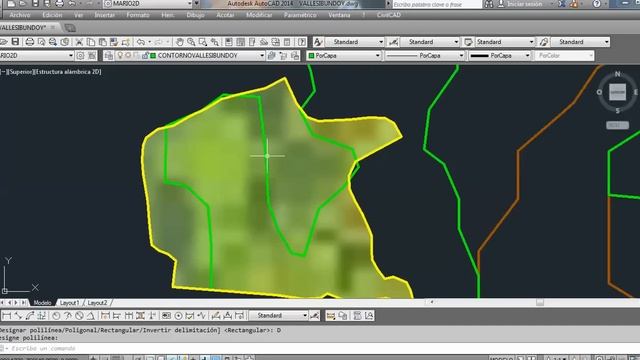
Task: Click the viewport label Superior
Action: point(20,72)
